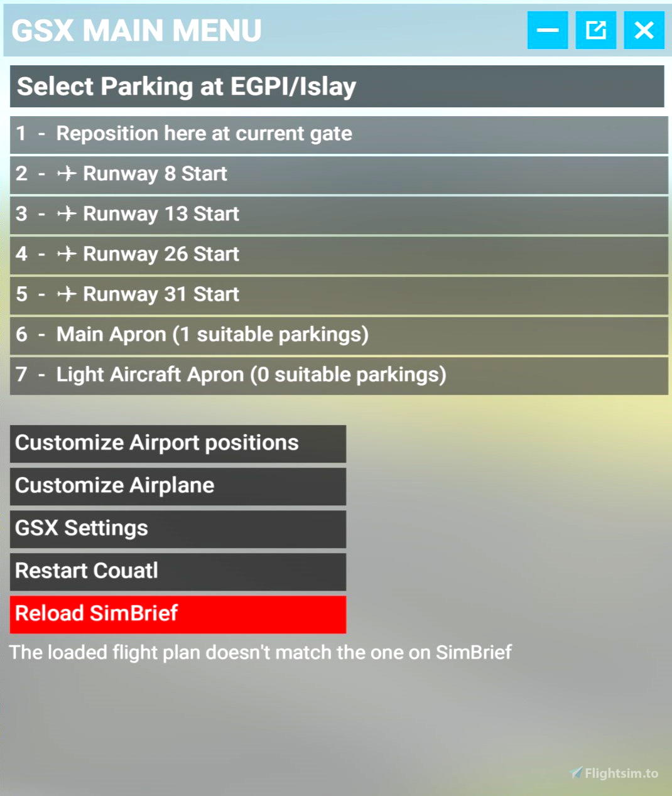
Task: Click the red Reload SimBrief button
Action: pos(178,615)
